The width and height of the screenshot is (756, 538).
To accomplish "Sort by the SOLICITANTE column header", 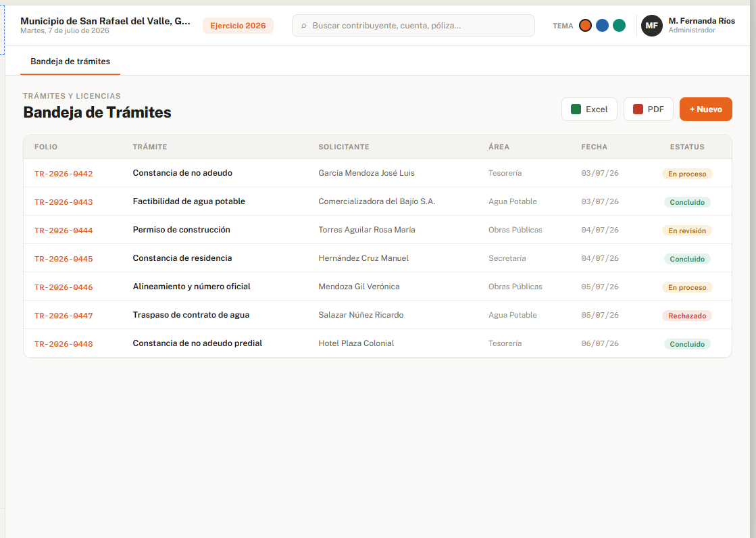I will click(344, 147).
